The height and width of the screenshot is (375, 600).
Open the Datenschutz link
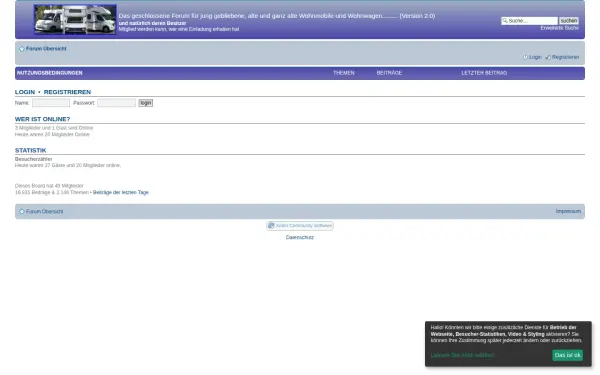pyautogui.click(x=300, y=238)
